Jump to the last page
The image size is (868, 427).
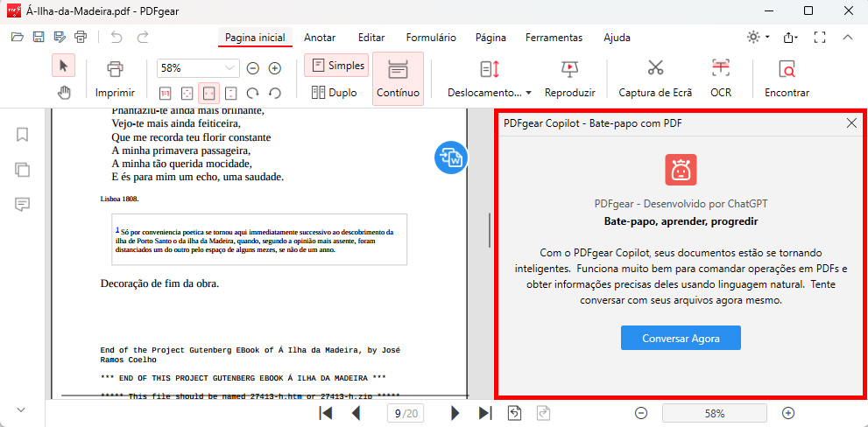(485, 413)
